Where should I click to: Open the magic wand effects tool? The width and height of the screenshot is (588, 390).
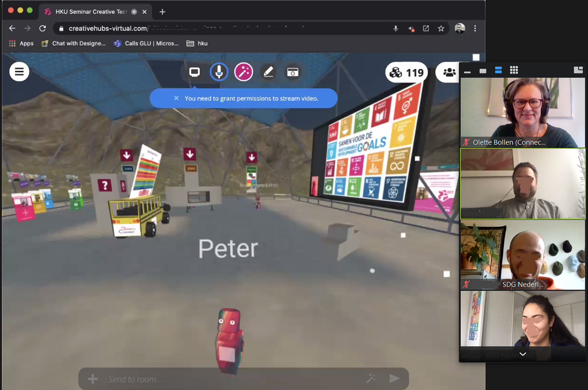(243, 72)
